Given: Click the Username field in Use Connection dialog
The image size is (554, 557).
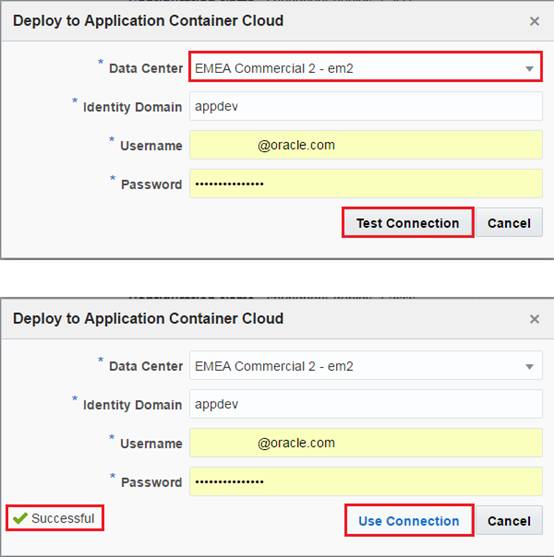Looking at the screenshot, I should click(x=366, y=443).
